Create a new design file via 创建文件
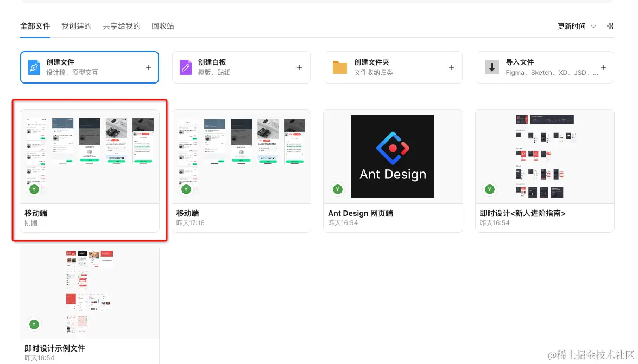The image size is (638, 364). pos(90,67)
